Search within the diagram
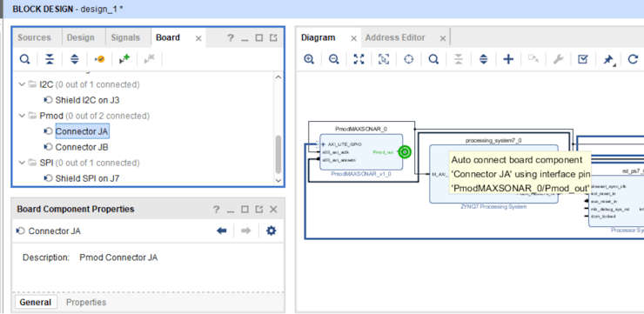 click(433, 59)
